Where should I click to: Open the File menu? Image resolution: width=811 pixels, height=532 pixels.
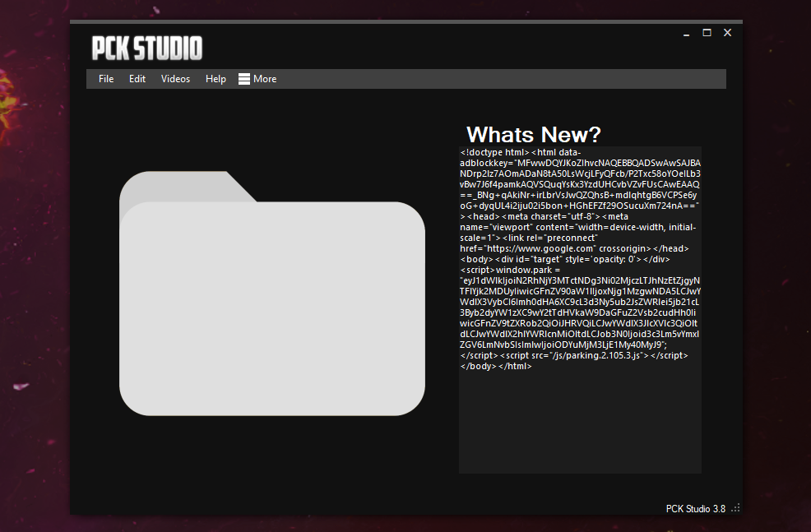[x=106, y=79]
